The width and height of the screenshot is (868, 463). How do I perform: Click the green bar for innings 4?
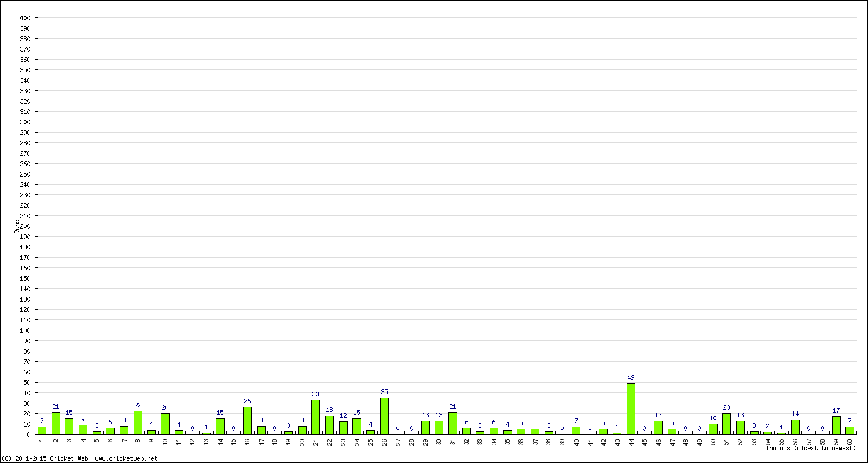coord(83,429)
